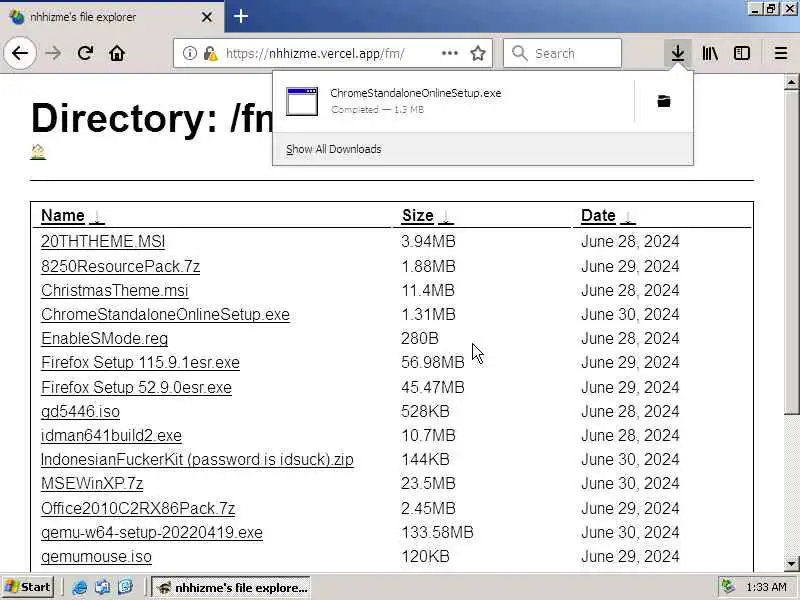
Task: Sort the listing by Date column
Action: coord(598,215)
